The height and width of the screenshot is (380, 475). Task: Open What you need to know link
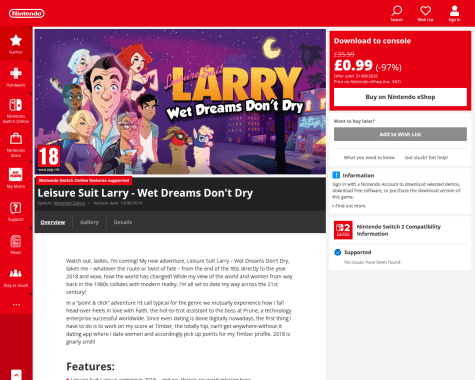coord(369,157)
